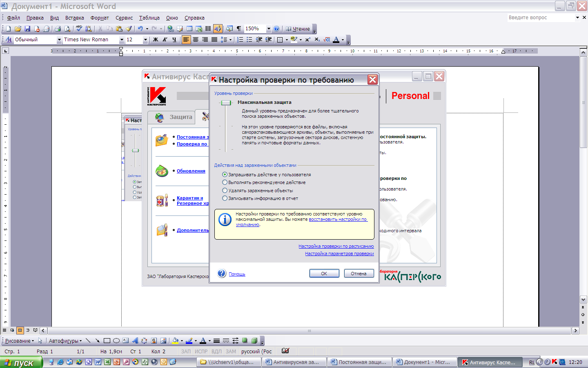Viewport: 588px width, 368px height.
Task: Undo the last action
Action: [140, 29]
